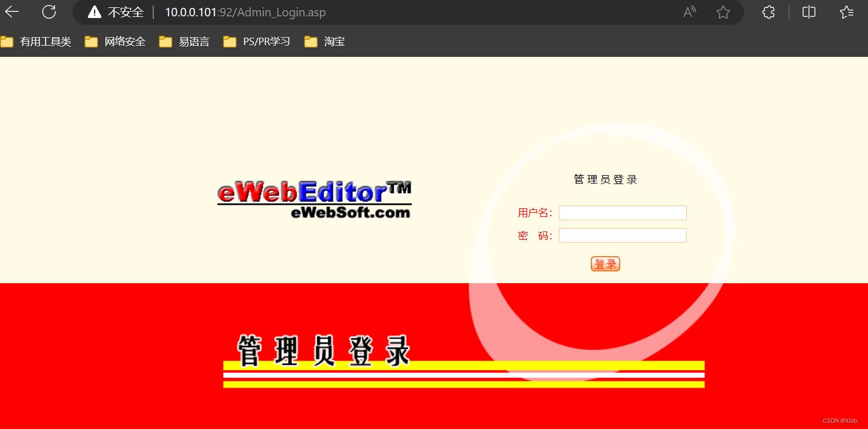Image resolution: width=868 pixels, height=429 pixels.
Task: Click the 不安全 security label text
Action: pos(126,12)
